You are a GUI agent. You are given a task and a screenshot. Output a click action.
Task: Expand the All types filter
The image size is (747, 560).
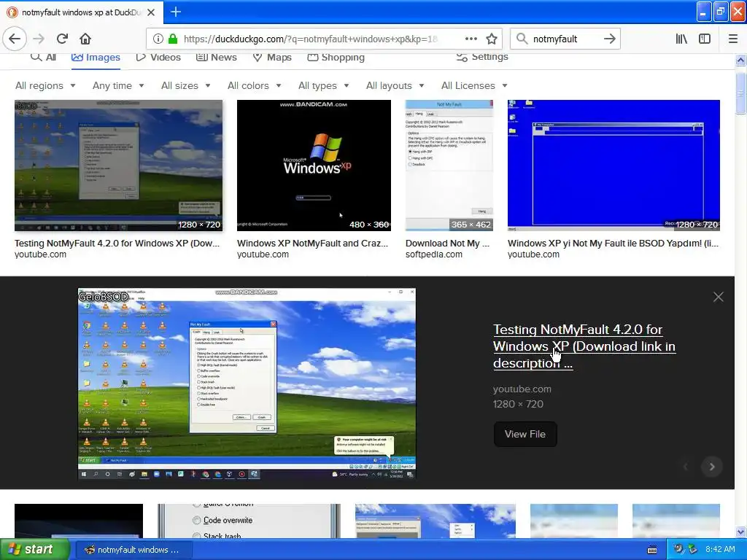(323, 86)
